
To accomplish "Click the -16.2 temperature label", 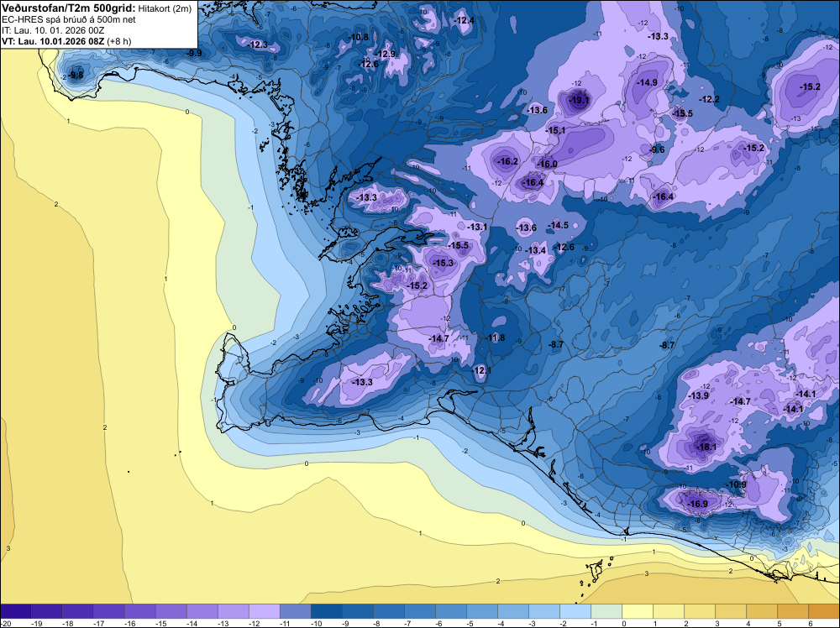I will tap(508, 161).
